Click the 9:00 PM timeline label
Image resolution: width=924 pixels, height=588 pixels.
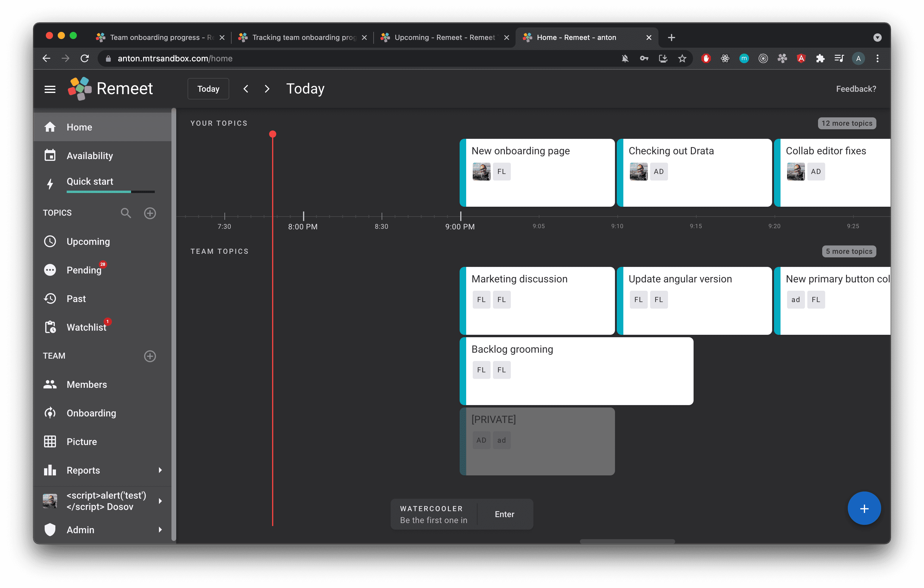click(x=460, y=227)
